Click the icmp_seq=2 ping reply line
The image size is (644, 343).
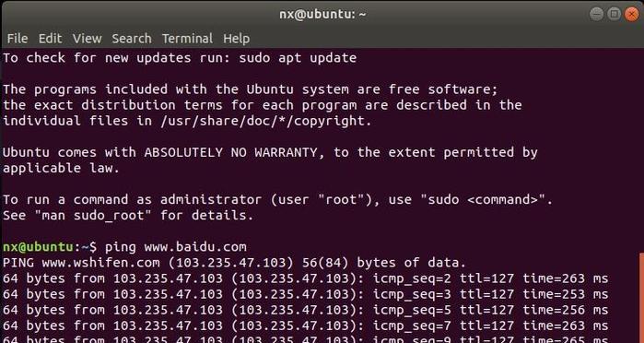click(305, 278)
